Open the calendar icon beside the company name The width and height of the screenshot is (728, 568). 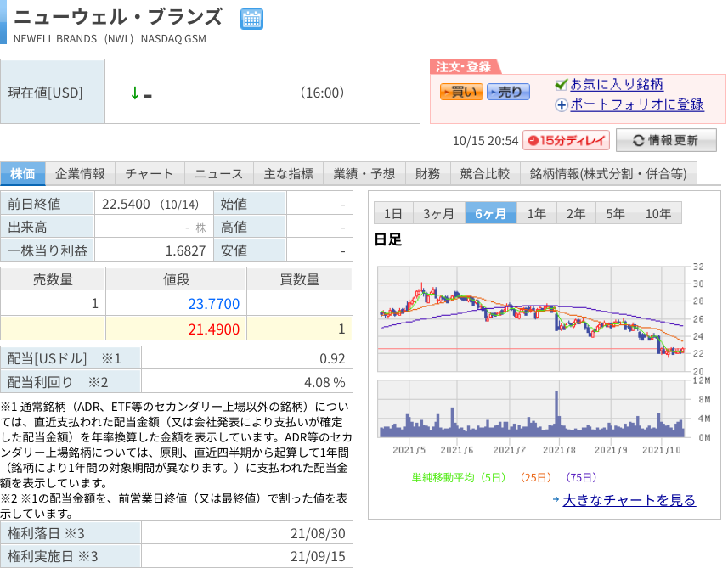coord(251,19)
